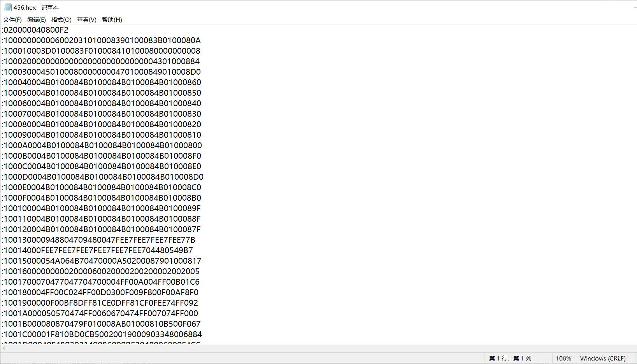Click the line ending in 0B500F067

pos(101,324)
